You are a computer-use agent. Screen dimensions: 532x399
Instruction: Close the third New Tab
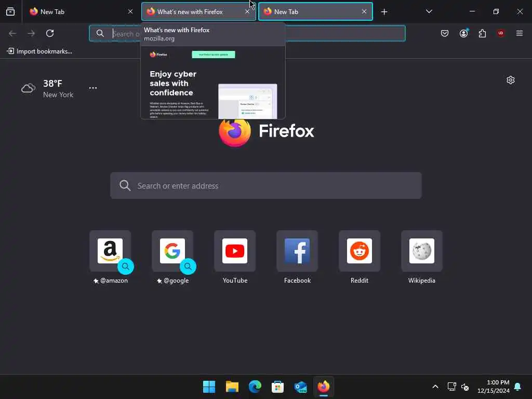pos(364,12)
